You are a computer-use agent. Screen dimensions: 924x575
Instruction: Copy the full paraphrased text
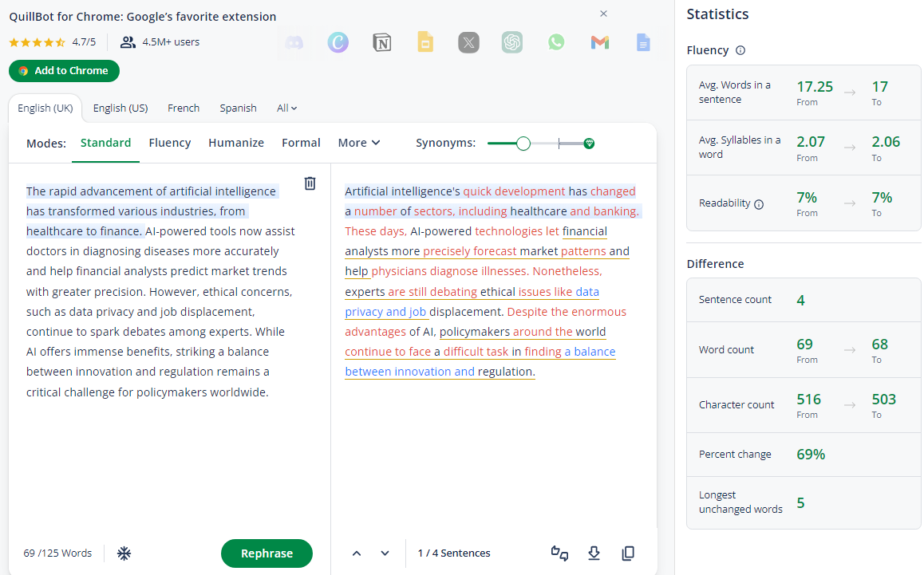point(628,553)
